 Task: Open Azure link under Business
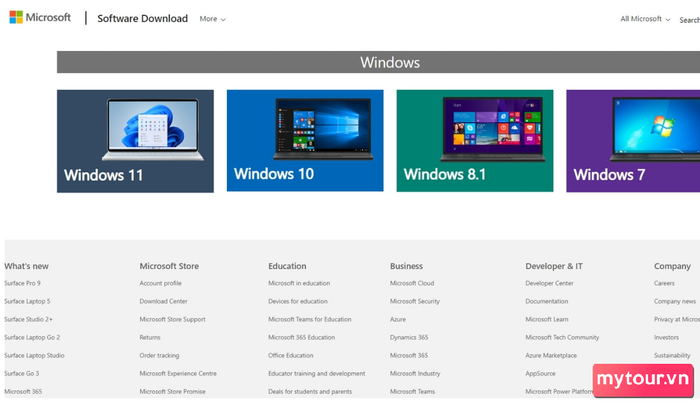click(398, 319)
